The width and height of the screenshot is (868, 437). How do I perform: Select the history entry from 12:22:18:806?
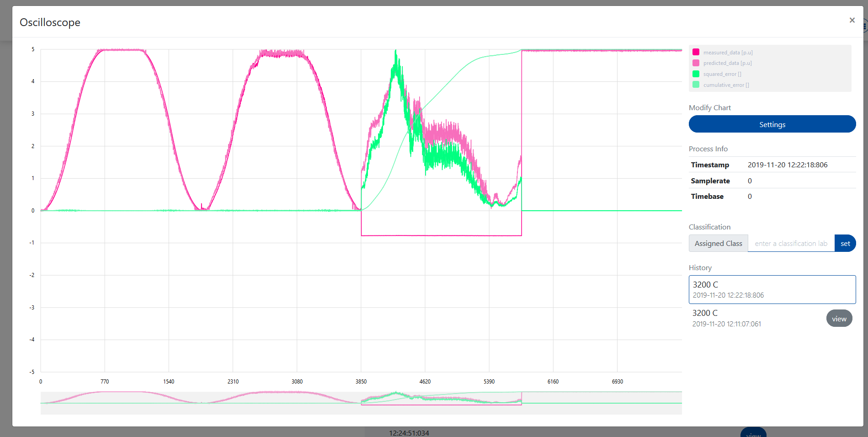pos(772,289)
